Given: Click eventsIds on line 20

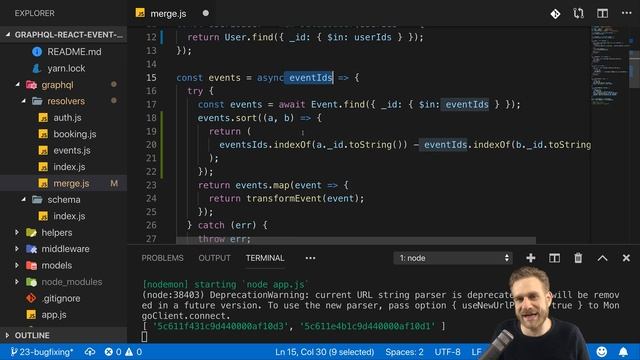Looking at the screenshot, I should pos(244,144).
